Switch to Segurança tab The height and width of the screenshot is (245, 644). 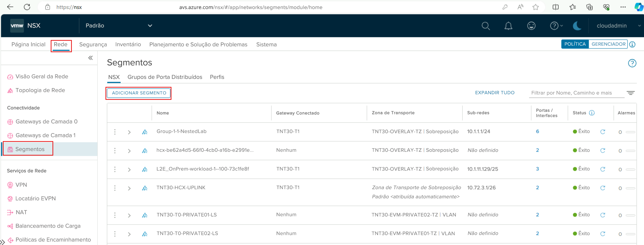pyautogui.click(x=93, y=44)
